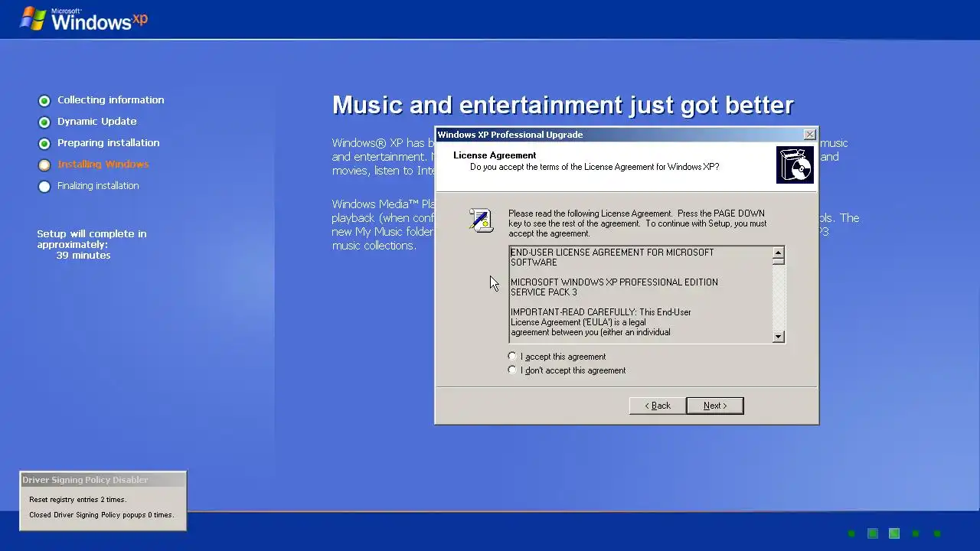
Task: Click the green "Preparing installation" step bullet
Action: (44, 144)
